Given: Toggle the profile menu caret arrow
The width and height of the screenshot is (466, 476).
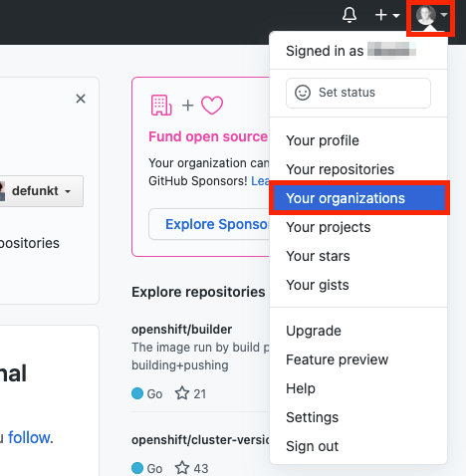Looking at the screenshot, I should 444,15.
